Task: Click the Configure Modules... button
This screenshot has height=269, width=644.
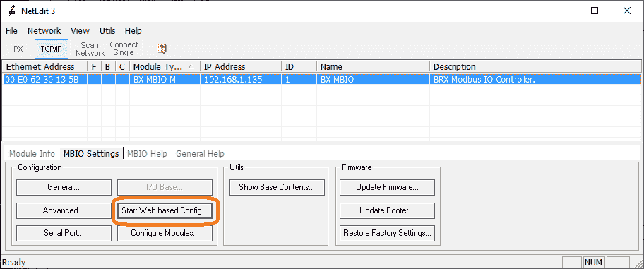Action: tap(165, 233)
